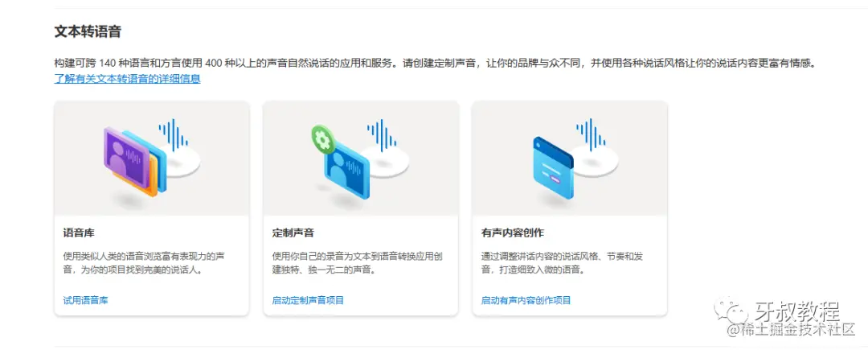
Task: Click the 文本转语音 section heading
Action: 88,31
